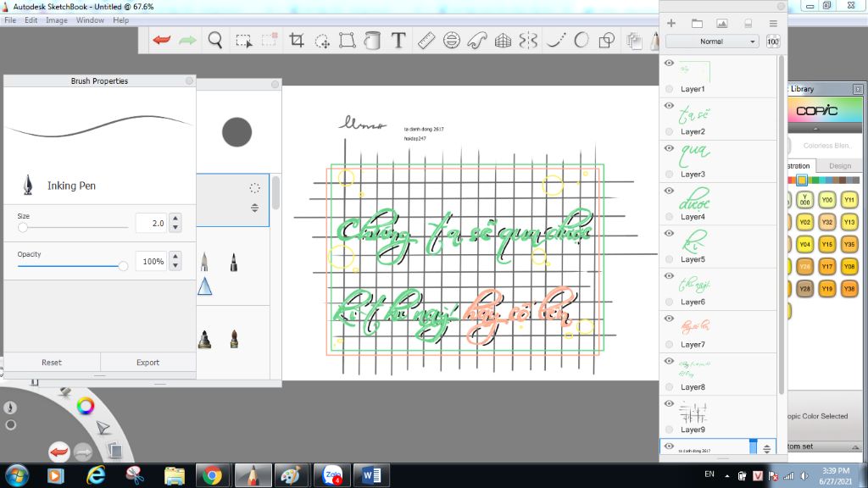868x488 pixels.
Task: Open the Edit menu
Action: pos(31,20)
